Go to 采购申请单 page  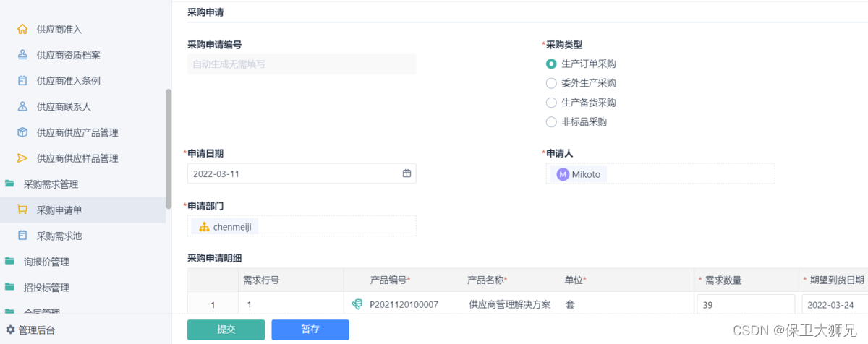click(x=82, y=210)
